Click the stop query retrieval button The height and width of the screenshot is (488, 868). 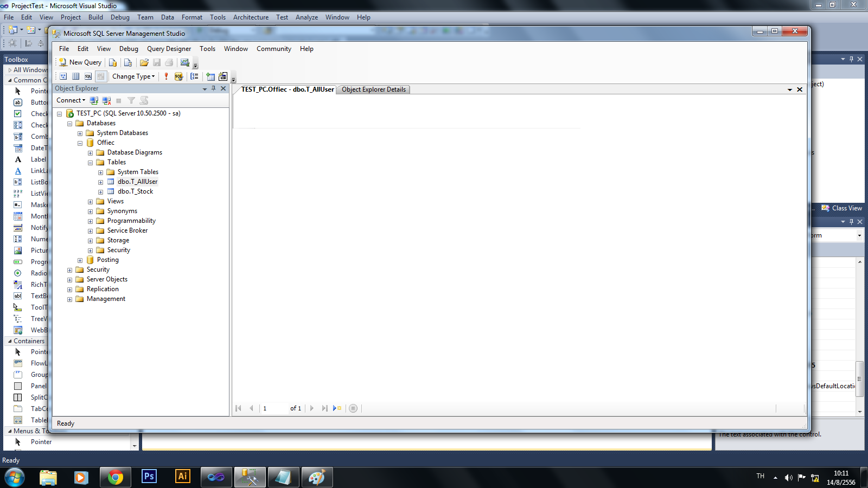[353, 408]
